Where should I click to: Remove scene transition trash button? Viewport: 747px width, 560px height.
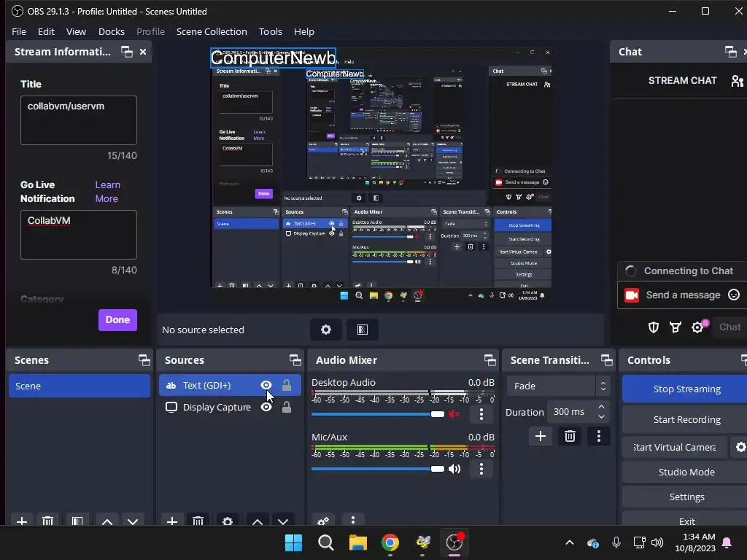tap(570, 436)
